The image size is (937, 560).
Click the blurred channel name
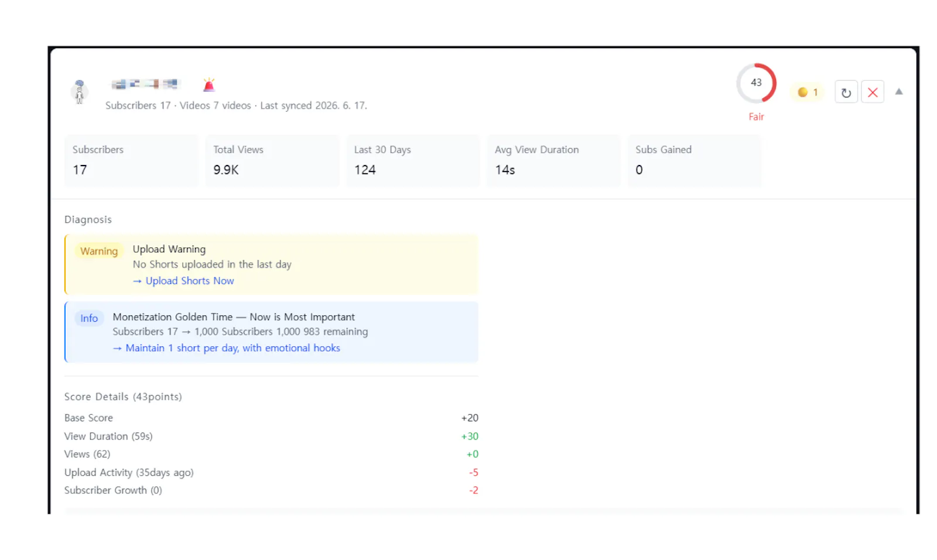(x=145, y=85)
